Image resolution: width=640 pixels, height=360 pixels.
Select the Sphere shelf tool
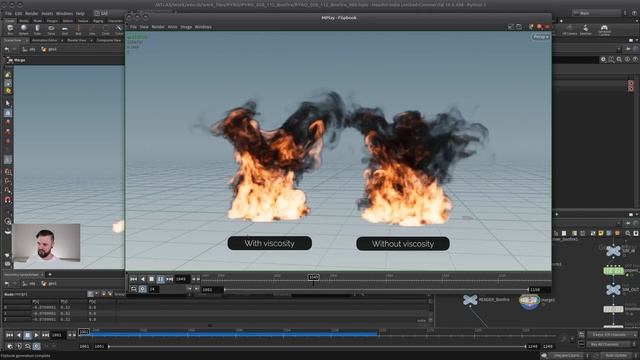[x=24, y=29]
